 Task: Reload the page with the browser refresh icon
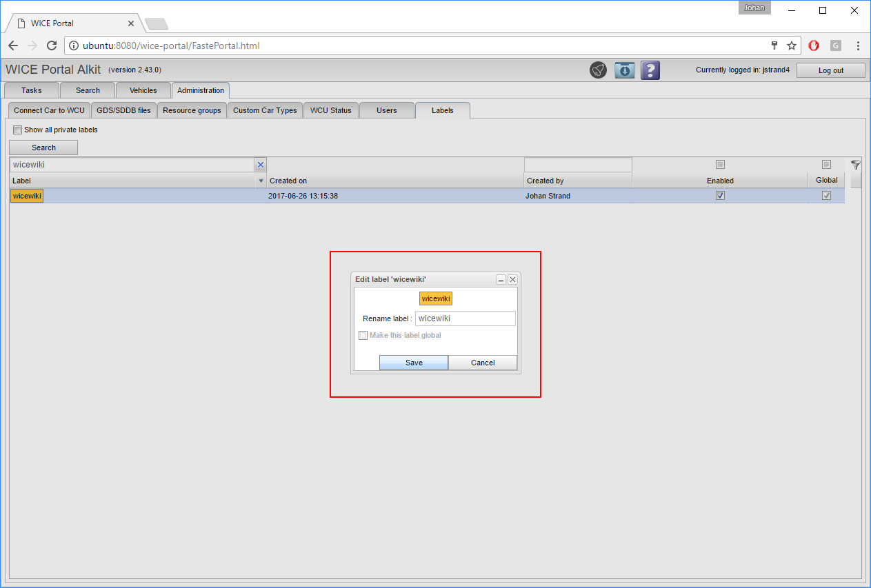click(52, 46)
